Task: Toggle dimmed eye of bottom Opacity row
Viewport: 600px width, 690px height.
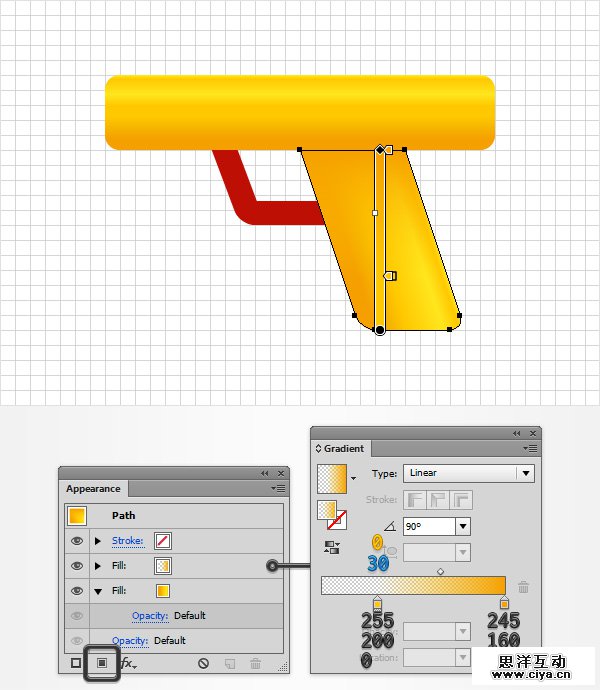Action: point(77,641)
